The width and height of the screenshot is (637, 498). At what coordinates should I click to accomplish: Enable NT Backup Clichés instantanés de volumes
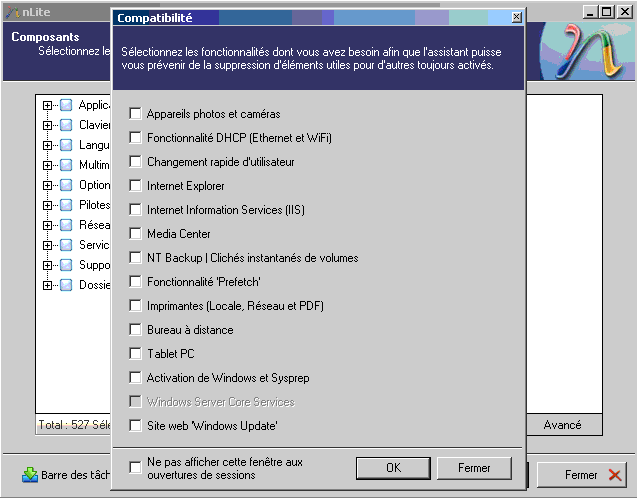(135, 257)
